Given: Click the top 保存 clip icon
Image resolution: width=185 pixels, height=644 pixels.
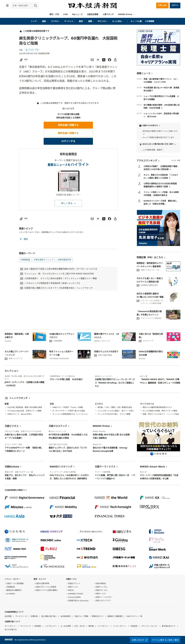Looking at the screenshot, I should coord(21,60).
